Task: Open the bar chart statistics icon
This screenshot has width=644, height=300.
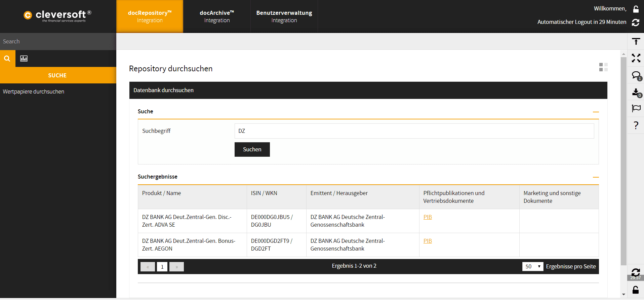Action: (24, 59)
